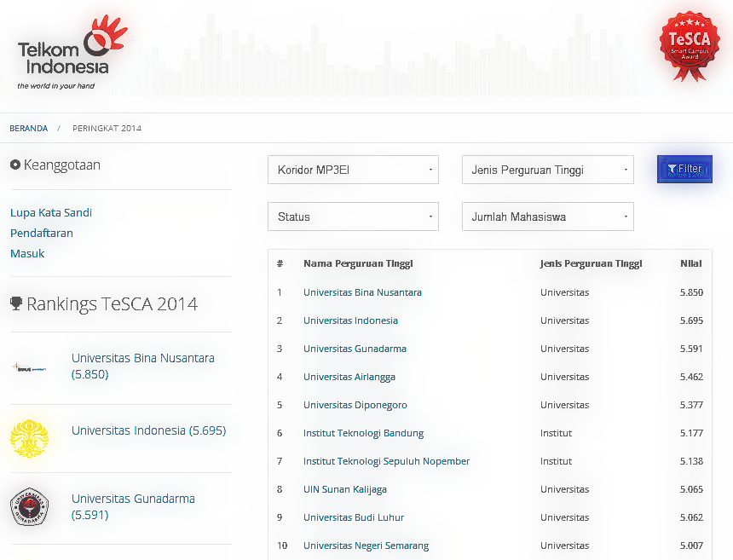Open Universitas Budi Luhur table link
733x560 pixels.
coord(354,517)
